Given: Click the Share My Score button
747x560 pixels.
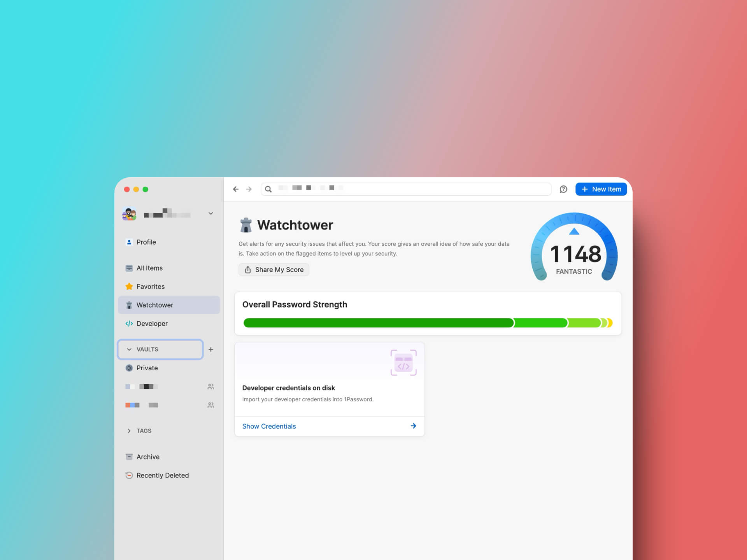Looking at the screenshot, I should pos(274,269).
